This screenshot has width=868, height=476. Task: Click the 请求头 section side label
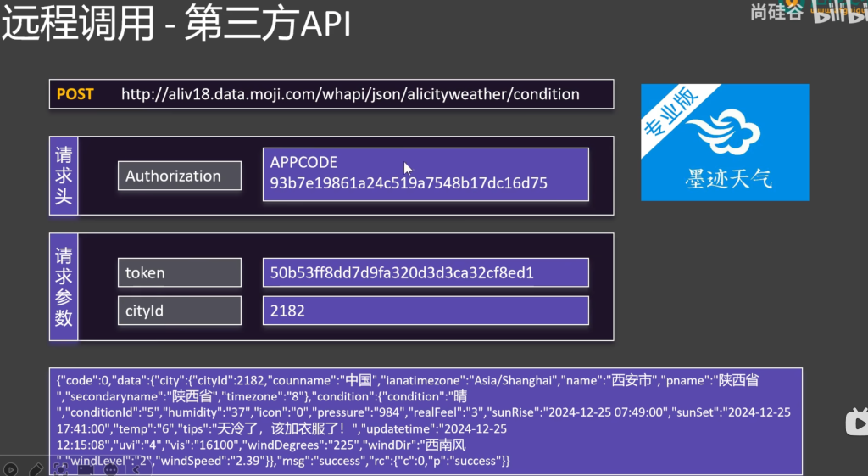pyautogui.click(x=64, y=176)
